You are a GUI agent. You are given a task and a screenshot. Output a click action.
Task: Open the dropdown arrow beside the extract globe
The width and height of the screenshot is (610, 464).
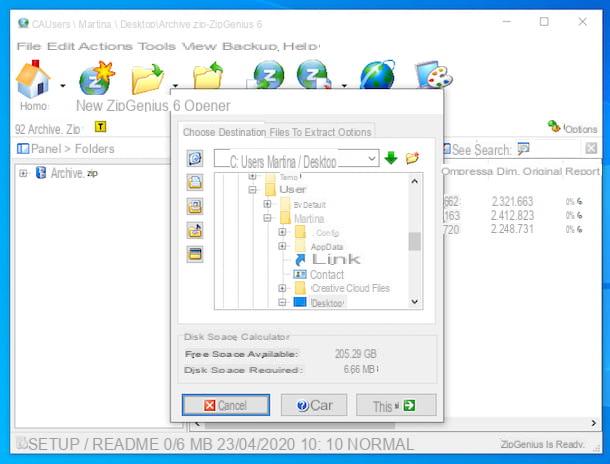coord(344,85)
